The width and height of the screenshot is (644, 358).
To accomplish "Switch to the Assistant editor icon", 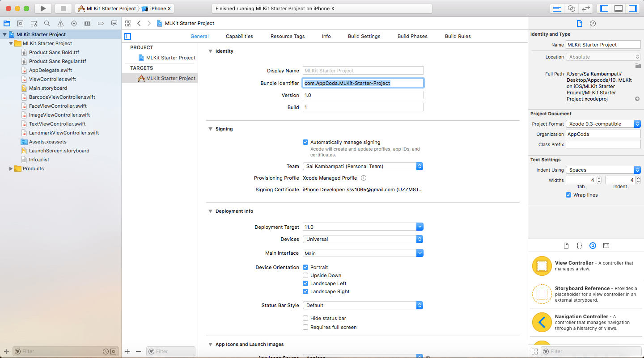I will click(571, 8).
